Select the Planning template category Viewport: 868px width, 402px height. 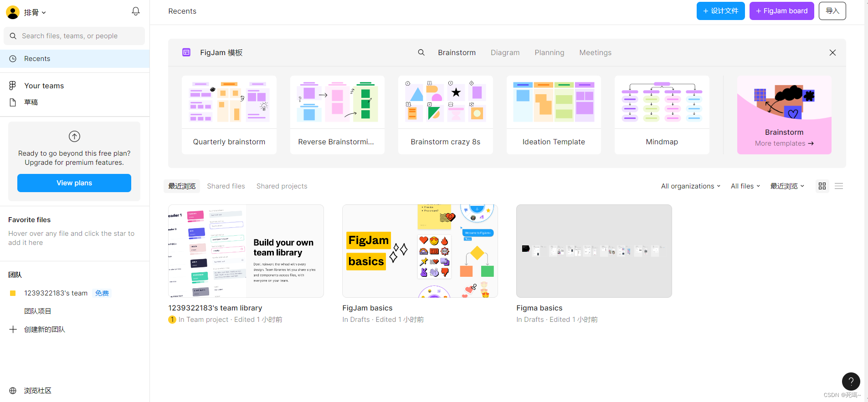pos(549,53)
